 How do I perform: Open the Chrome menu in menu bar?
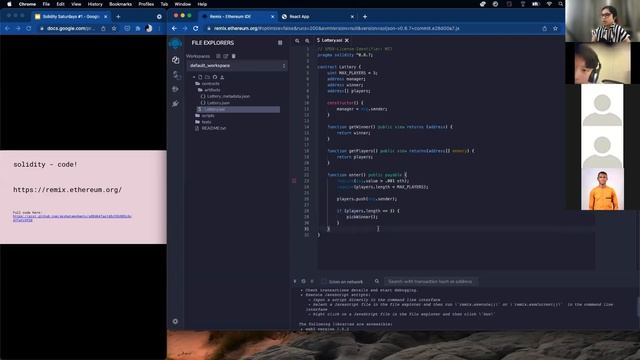coord(27,4)
